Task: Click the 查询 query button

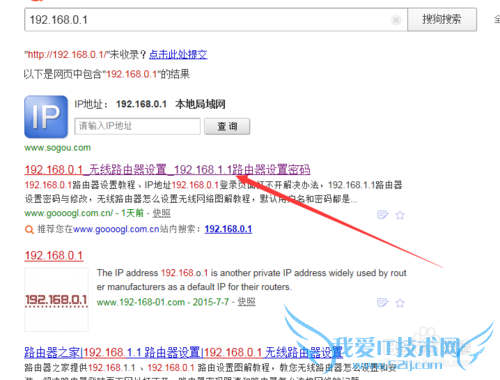Action: pos(227,126)
